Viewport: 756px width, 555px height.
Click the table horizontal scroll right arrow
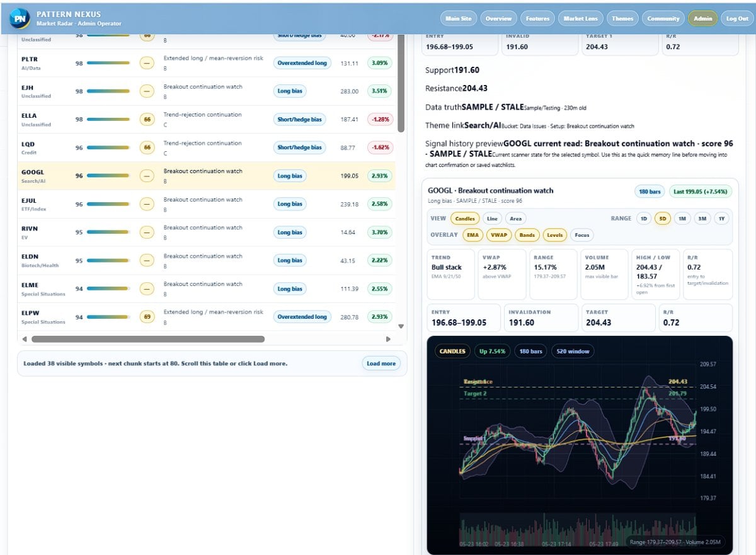(x=388, y=339)
